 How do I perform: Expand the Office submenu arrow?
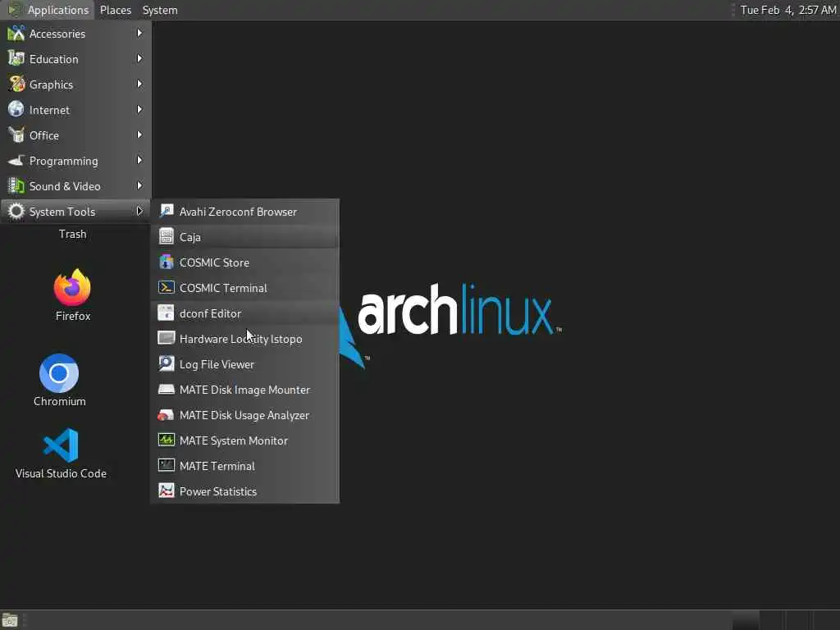tap(139, 135)
